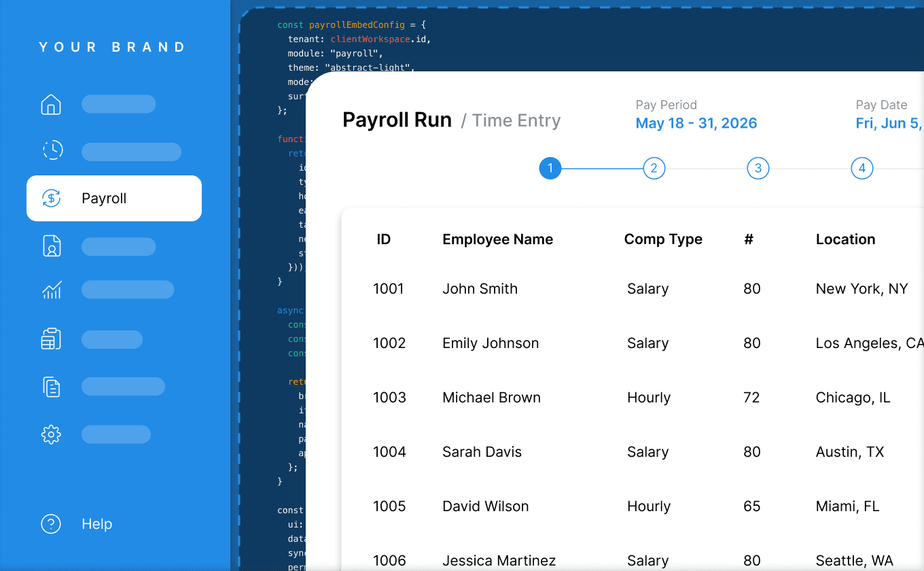Screen dimensions: 924x571
Task: Click the YOUR BRAND logo
Action: click(112, 47)
